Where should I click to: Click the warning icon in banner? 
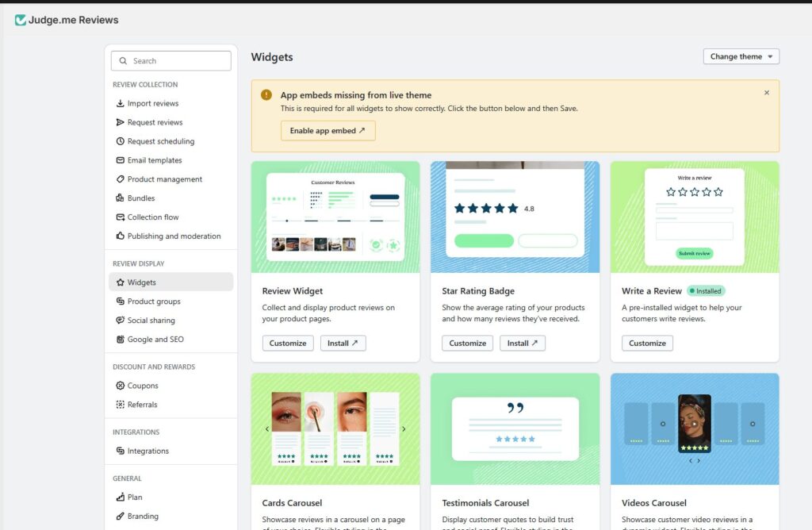[x=266, y=95]
